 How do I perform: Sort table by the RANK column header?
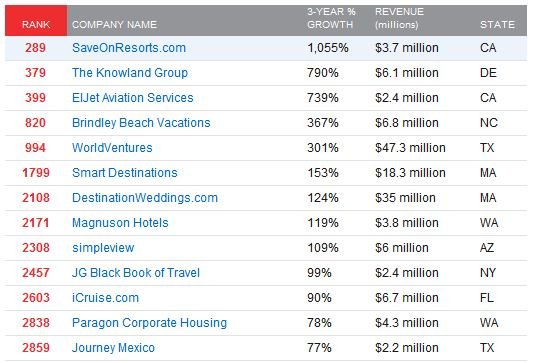point(36,25)
